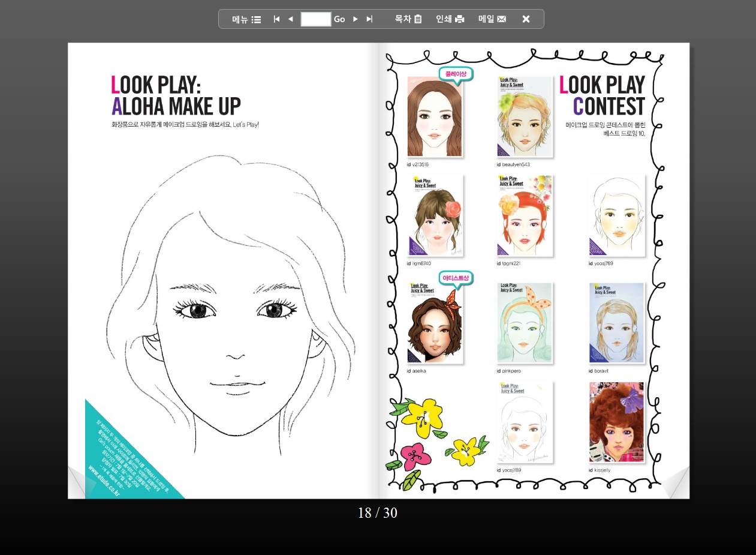Turn page using bottom-right page curl
The height and width of the screenshot is (555, 756).
tap(677, 485)
